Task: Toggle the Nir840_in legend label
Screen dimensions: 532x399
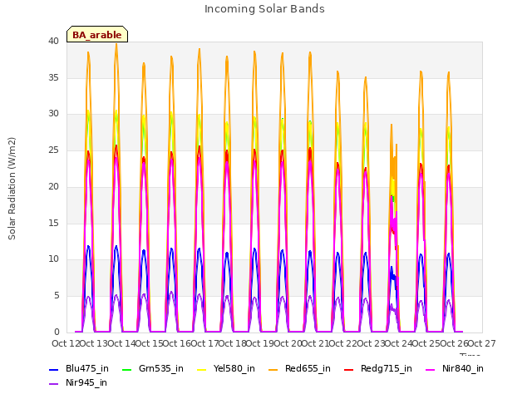Action: (x=463, y=369)
